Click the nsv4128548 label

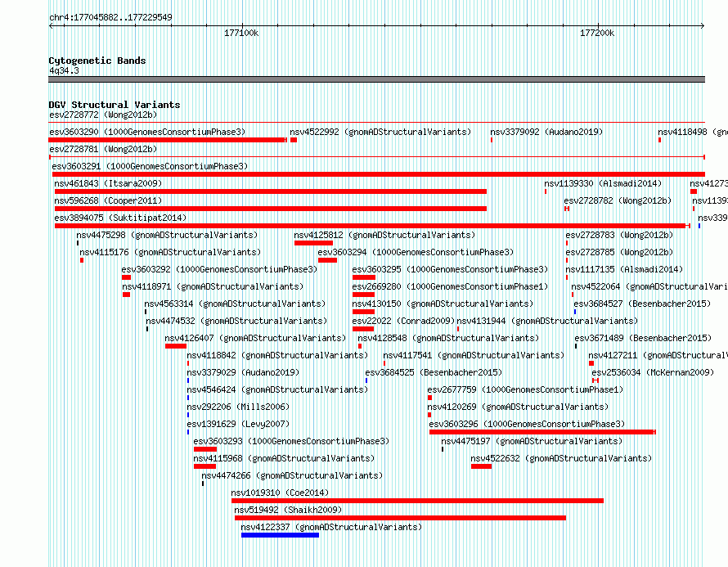448,338
